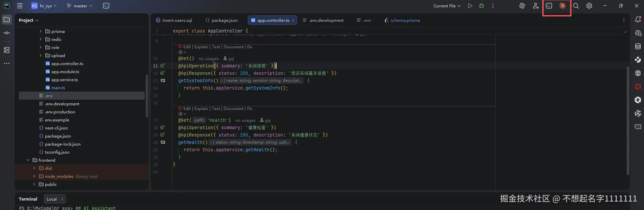
Task: Click the gutter marker on line 11
Action: click(163, 66)
